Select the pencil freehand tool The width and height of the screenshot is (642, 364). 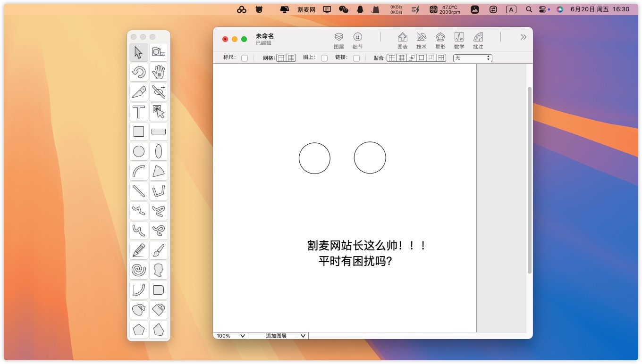tap(139, 250)
